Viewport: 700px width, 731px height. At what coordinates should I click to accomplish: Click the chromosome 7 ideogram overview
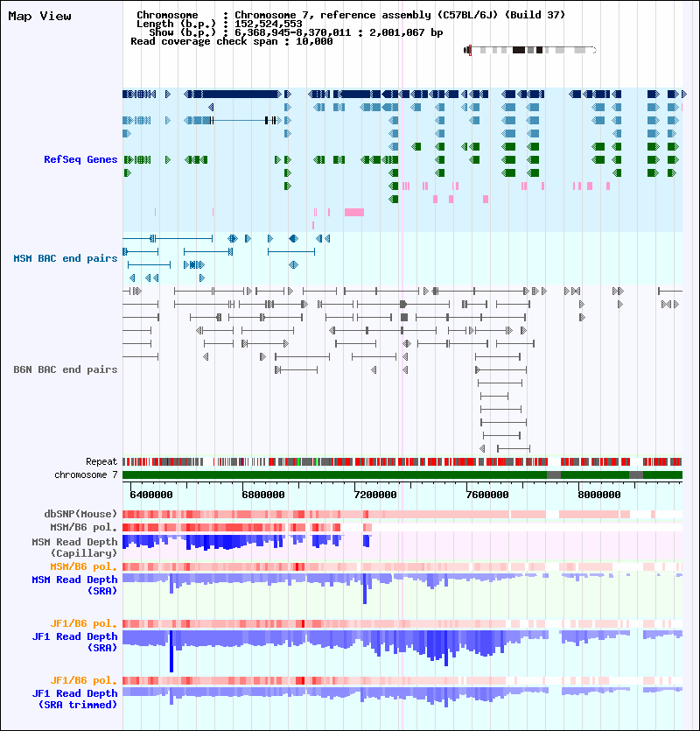(530, 50)
